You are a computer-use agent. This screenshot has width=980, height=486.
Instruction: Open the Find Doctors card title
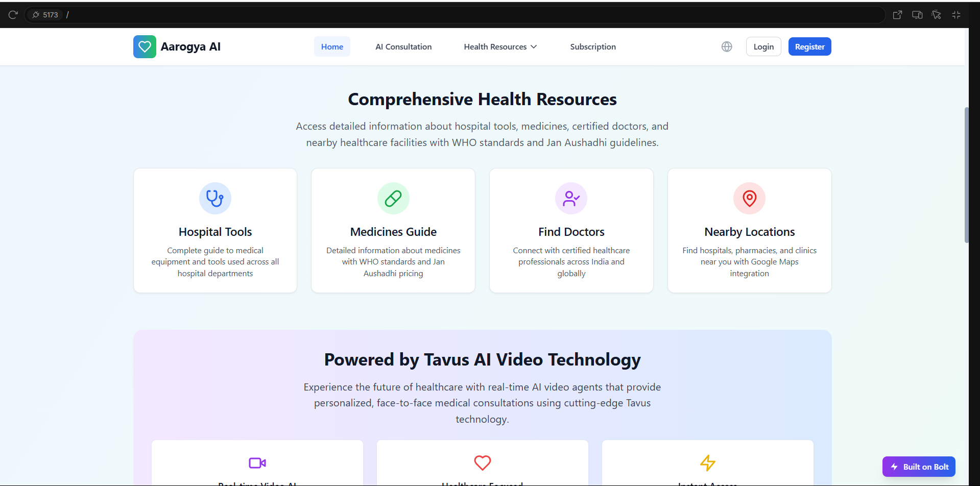pos(571,232)
